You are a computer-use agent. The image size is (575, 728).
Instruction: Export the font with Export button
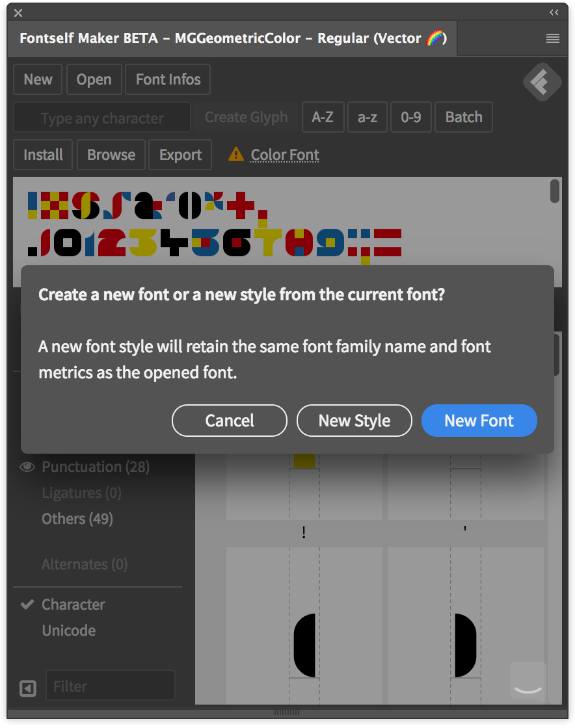[x=180, y=155]
